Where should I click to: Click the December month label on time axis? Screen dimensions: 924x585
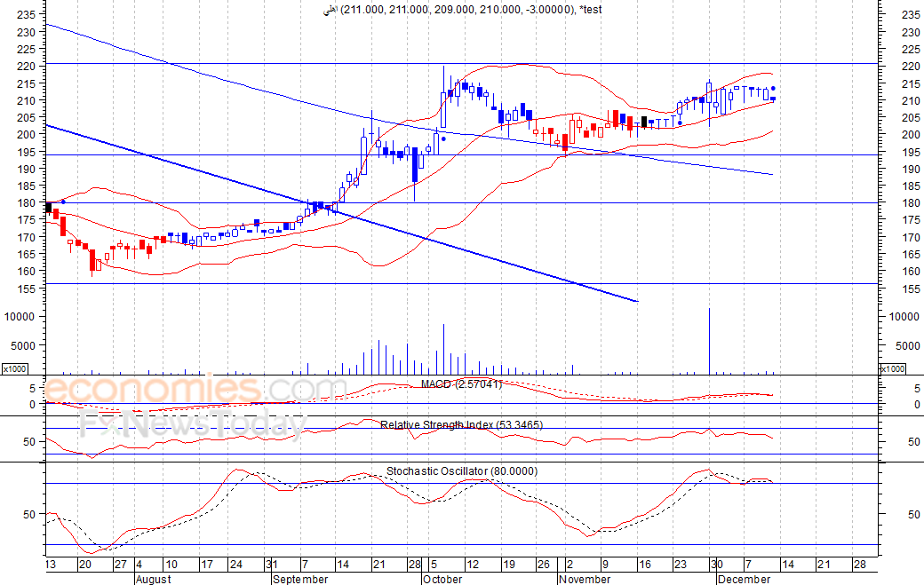(744, 579)
